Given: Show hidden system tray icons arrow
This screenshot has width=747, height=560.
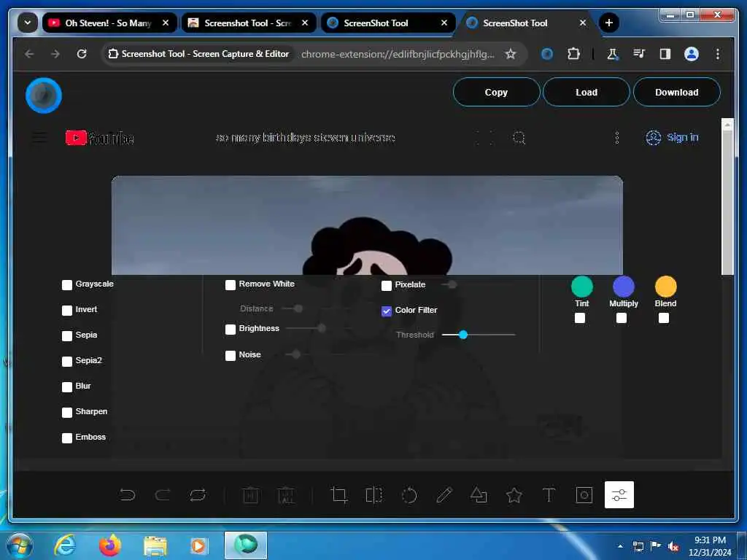Looking at the screenshot, I should click(x=620, y=545).
